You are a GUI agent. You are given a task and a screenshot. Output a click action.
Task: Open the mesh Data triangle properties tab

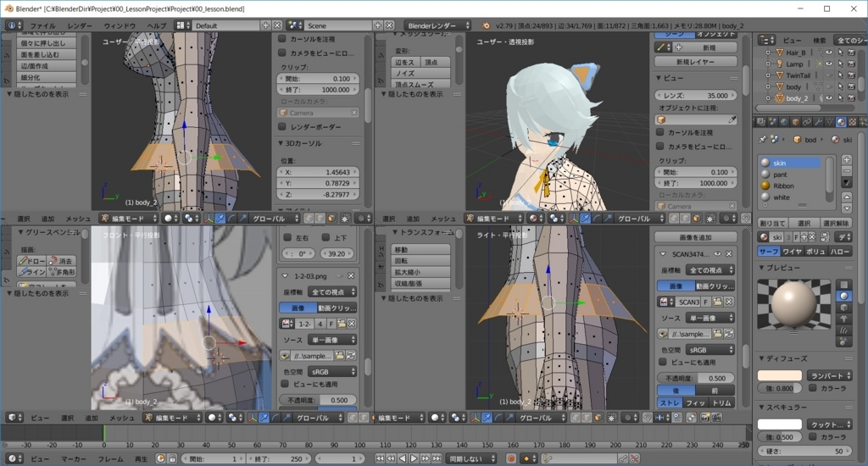tap(829, 122)
